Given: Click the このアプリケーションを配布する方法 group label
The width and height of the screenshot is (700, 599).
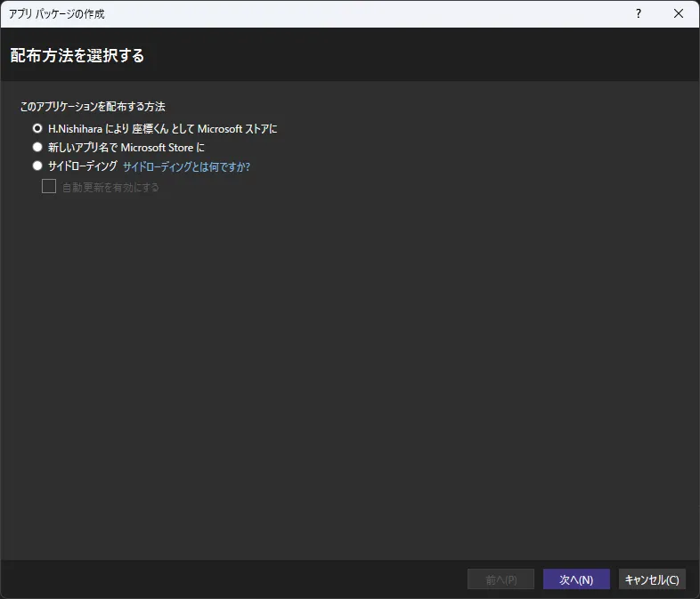Looking at the screenshot, I should pos(93,106).
